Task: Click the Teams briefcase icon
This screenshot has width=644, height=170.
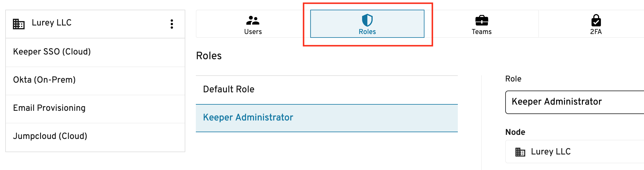Action: [x=482, y=20]
